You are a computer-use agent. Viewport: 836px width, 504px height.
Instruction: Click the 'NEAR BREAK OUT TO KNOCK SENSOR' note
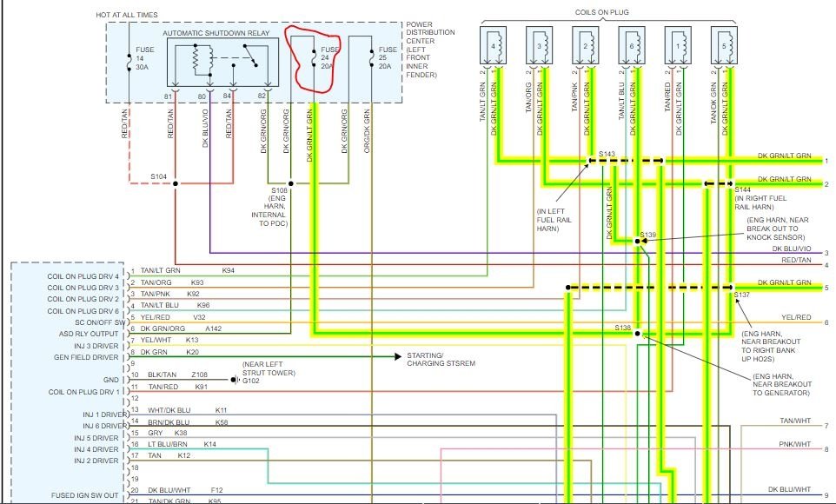point(778,229)
